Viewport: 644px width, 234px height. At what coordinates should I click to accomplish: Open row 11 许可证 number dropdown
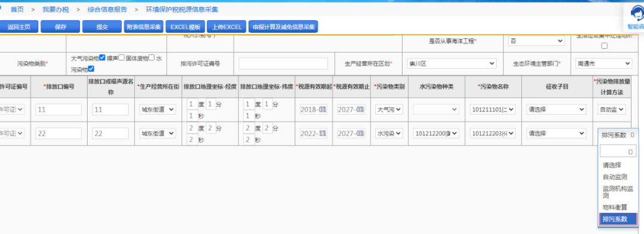[13, 109]
